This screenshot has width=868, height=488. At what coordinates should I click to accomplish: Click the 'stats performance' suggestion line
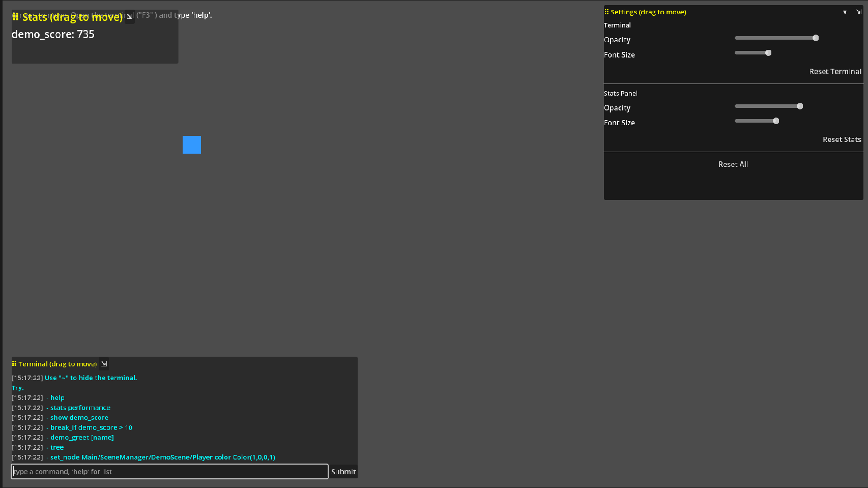point(80,408)
